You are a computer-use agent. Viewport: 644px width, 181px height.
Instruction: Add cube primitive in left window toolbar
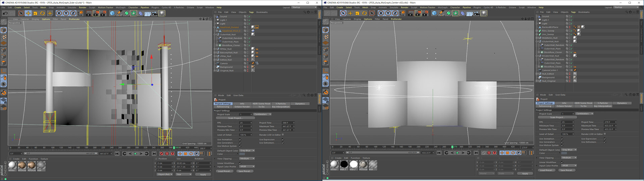click(x=112, y=13)
